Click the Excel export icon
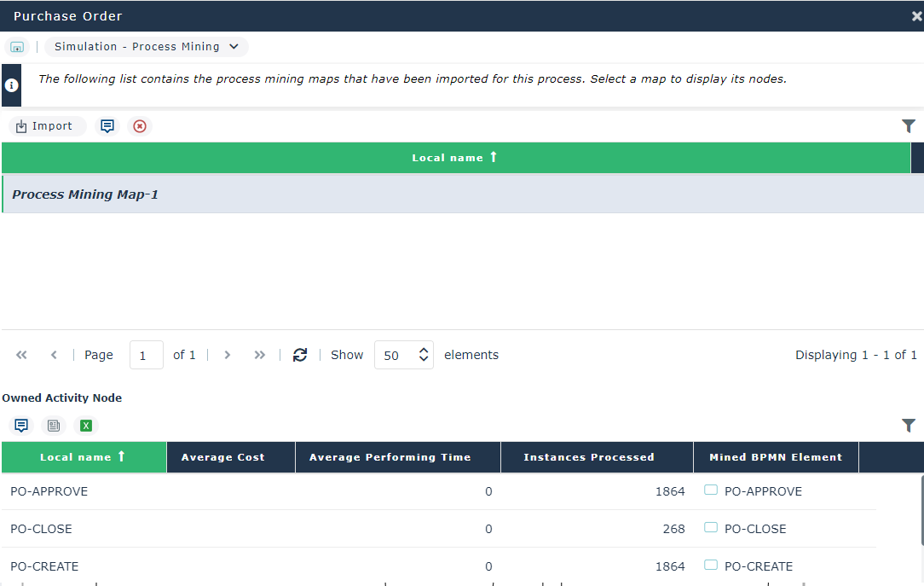 [x=86, y=426]
